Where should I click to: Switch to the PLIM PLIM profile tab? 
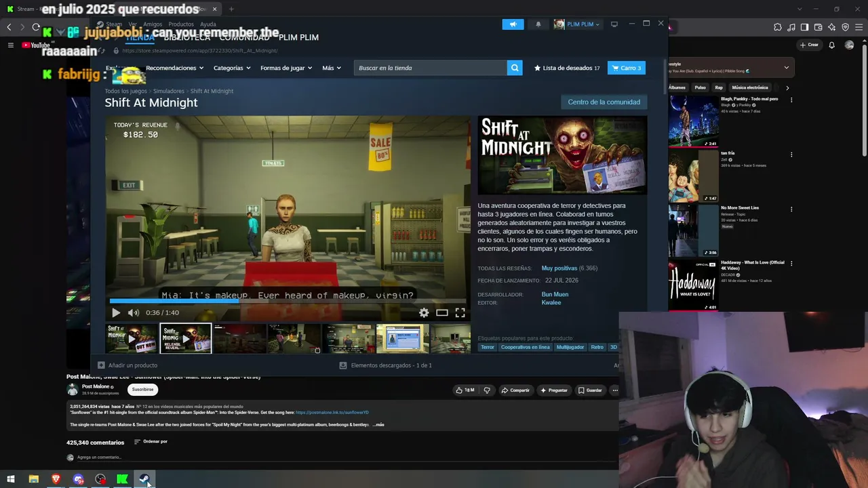click(x=298, y=37)
